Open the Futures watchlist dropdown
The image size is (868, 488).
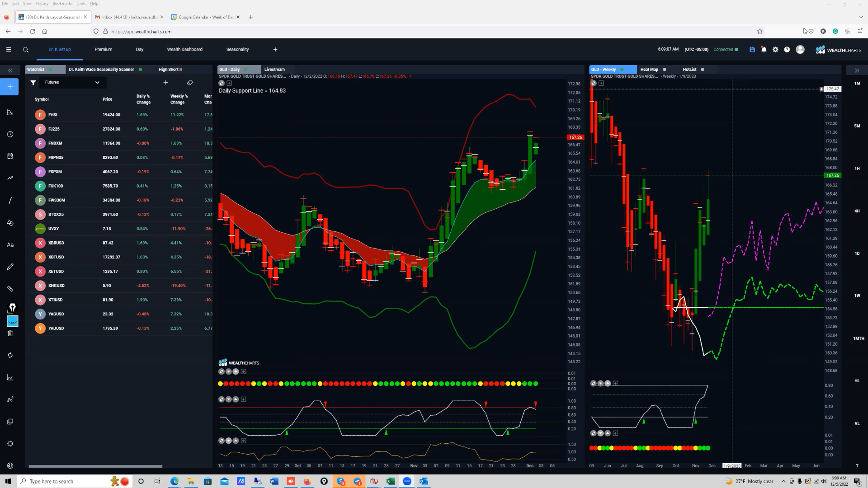[72, 82]
